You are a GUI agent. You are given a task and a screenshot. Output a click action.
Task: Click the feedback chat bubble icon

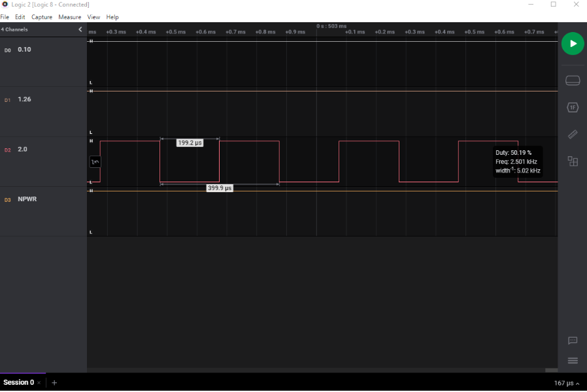(x=573, y=340)
